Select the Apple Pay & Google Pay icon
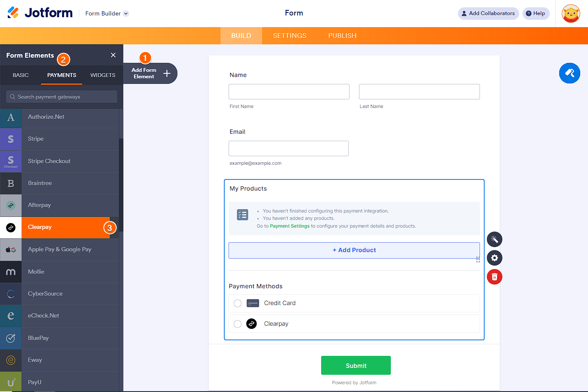Viewport: 588px width, 392px height. pos(11,250)
